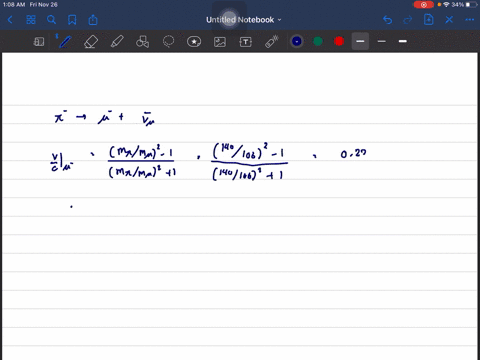Tap the handwritten result 0.27
480x360 pixels.
(353, 153)
